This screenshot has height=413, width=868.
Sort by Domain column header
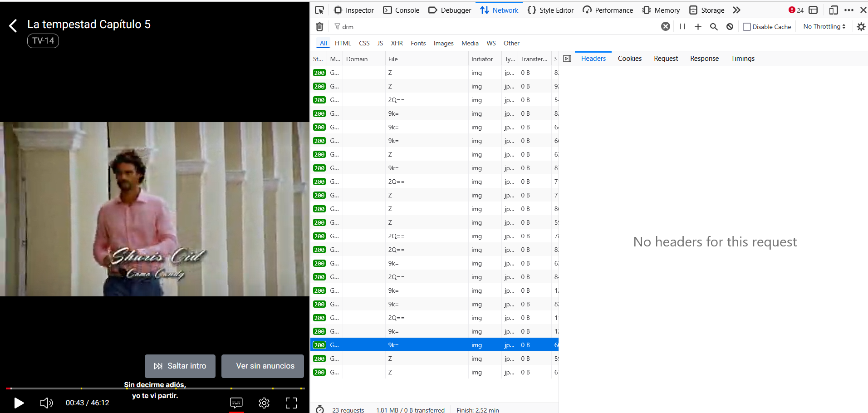tap(364, 59)
